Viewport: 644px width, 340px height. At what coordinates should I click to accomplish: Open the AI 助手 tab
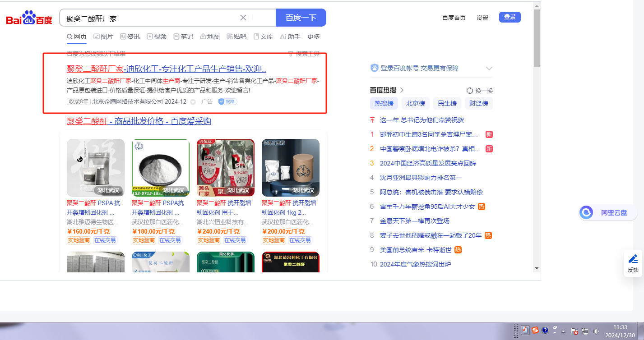(290, 37)
